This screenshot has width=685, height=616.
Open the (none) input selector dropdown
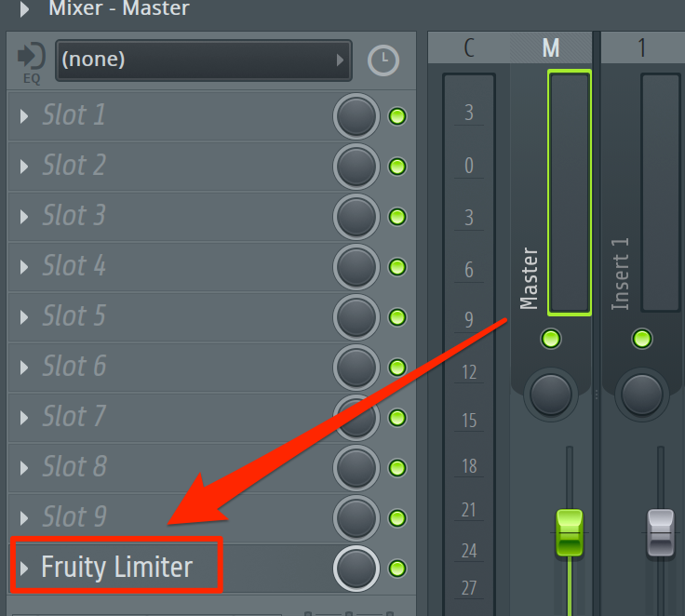coord(204,60)
